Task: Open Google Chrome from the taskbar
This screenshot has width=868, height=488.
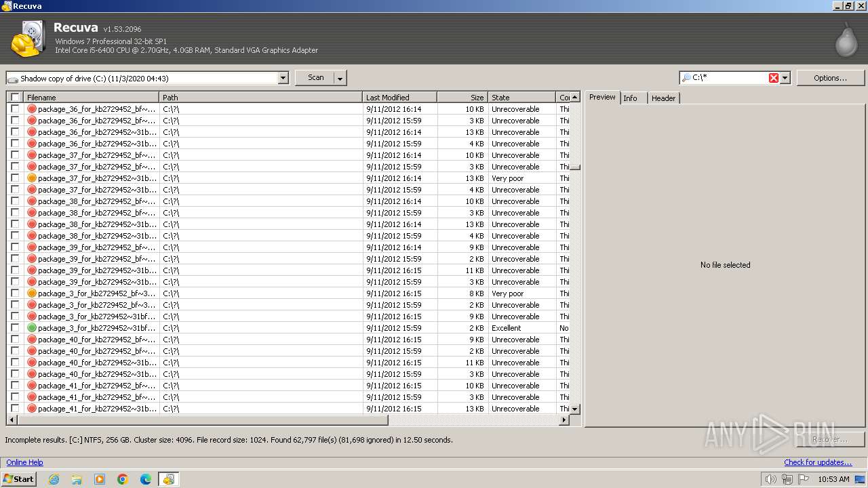Action: pyautogui.click(x=123, y=479)
